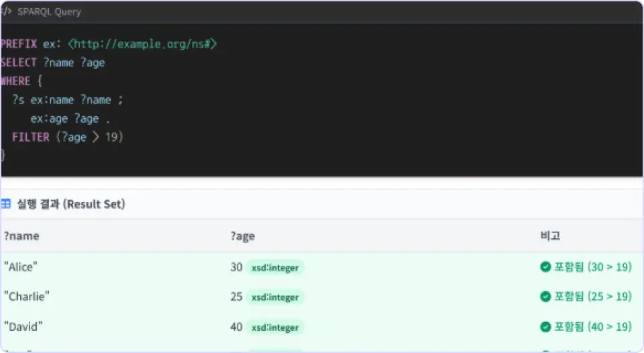Screen dimensions: 644x353
Task: Select the "Charlie" name cell
Action: pyautogui.click(x=27, y=296)
